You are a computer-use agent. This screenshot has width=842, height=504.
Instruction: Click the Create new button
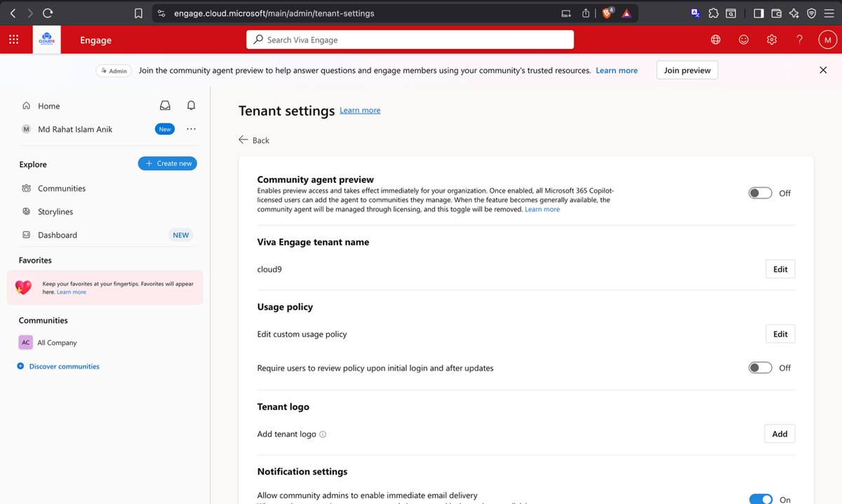(x=168, y=163)
